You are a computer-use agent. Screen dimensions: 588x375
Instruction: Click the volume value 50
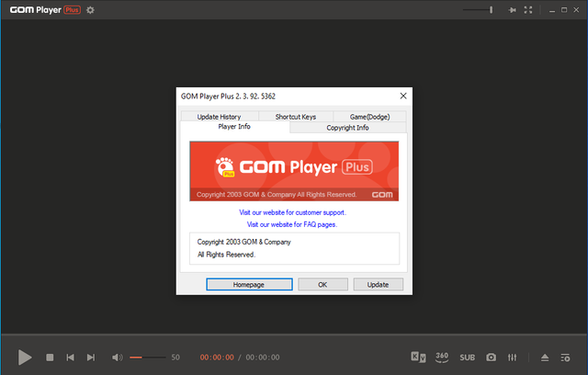point(175,358)
